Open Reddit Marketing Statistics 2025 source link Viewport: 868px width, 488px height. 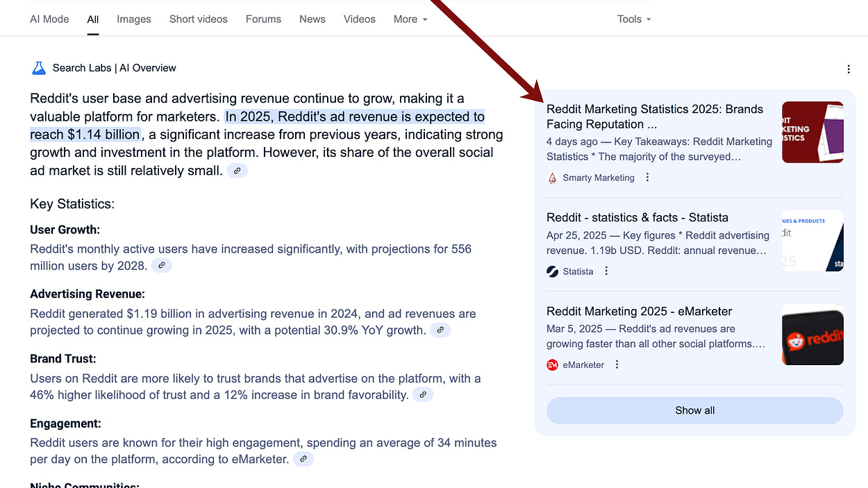click(655, 117)
